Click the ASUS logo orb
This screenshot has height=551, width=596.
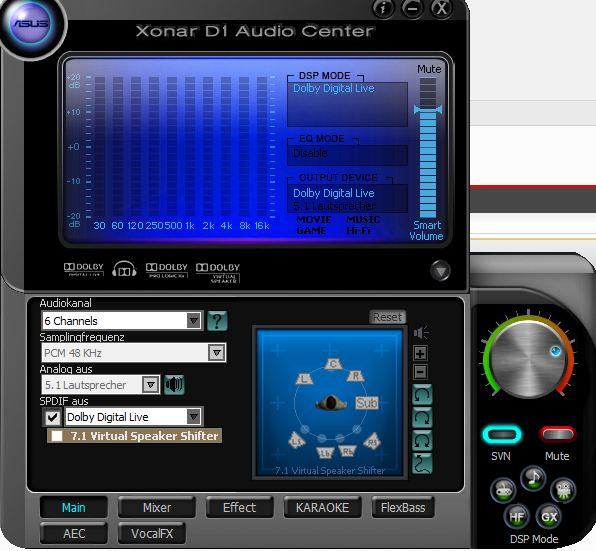click(x=31, y=25)
